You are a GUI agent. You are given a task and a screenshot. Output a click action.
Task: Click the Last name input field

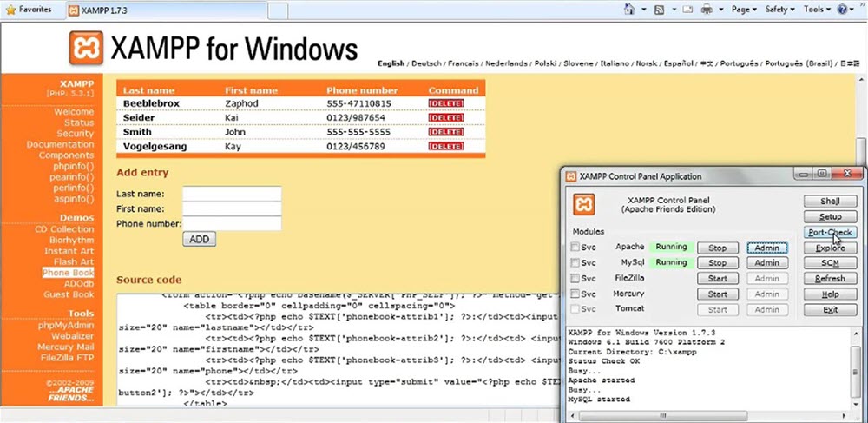(x=232, y=194)
